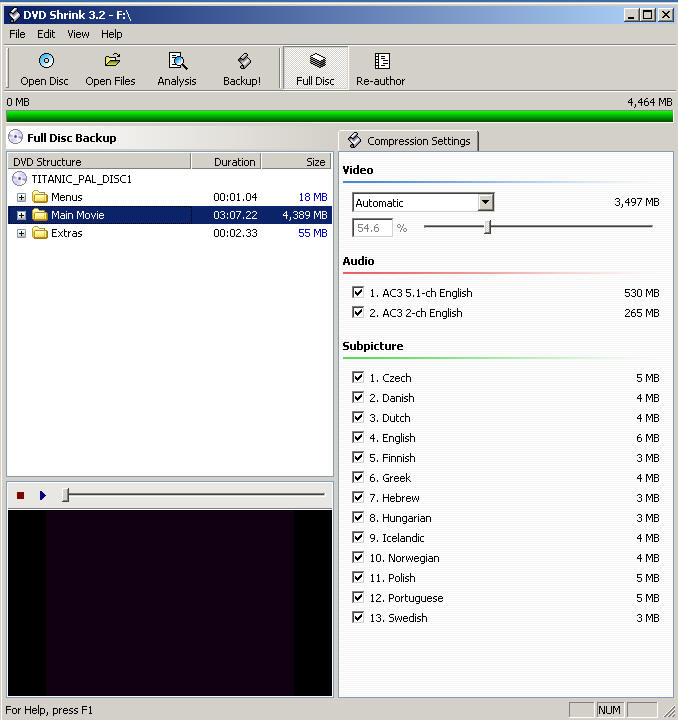
Task: Expand the Extras tree node
Action: (21, 233)
